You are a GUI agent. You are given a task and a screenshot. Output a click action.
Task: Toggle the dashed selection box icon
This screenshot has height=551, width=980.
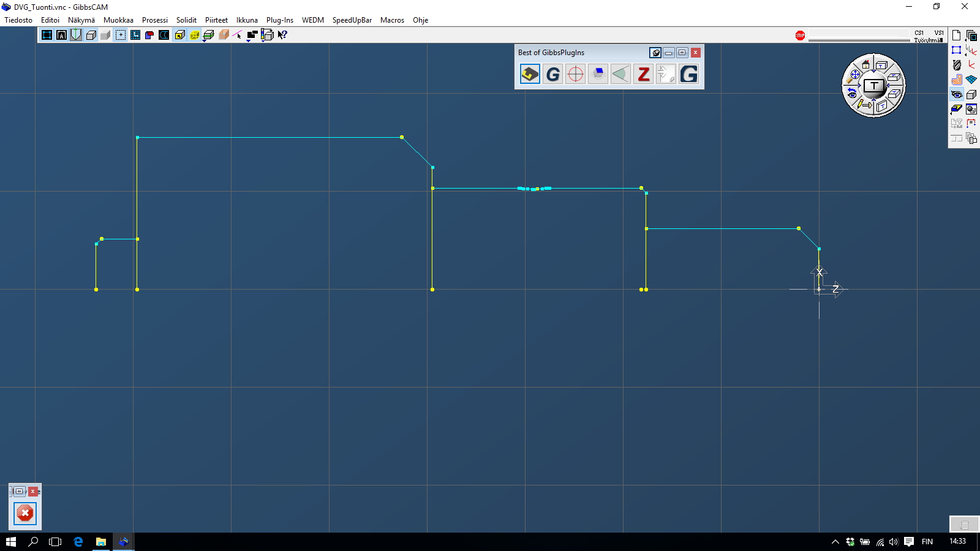[x=121, y=35]
